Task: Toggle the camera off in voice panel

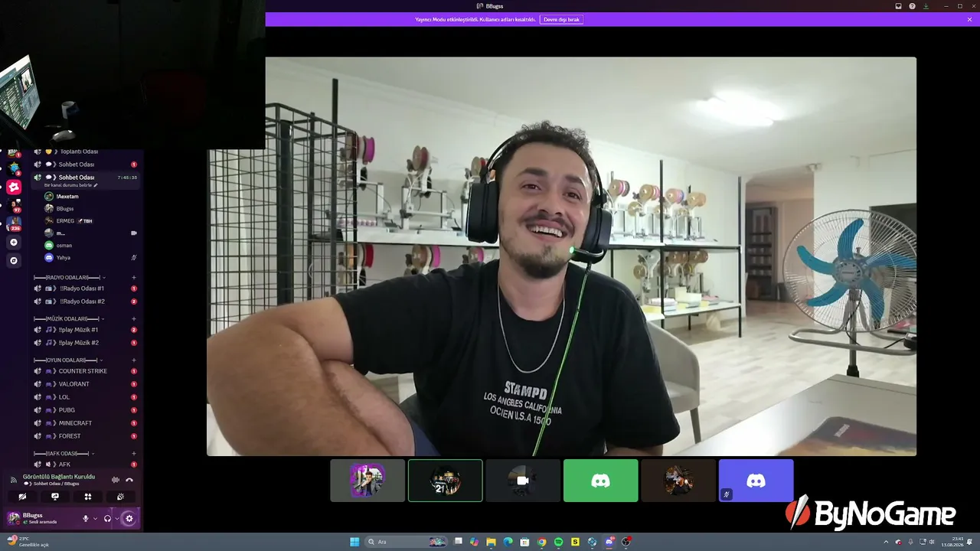Action: click(x=22, y=497)
